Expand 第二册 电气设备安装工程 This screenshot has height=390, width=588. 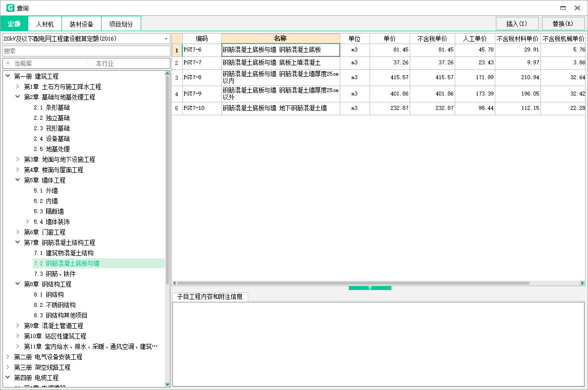(7, 357)
